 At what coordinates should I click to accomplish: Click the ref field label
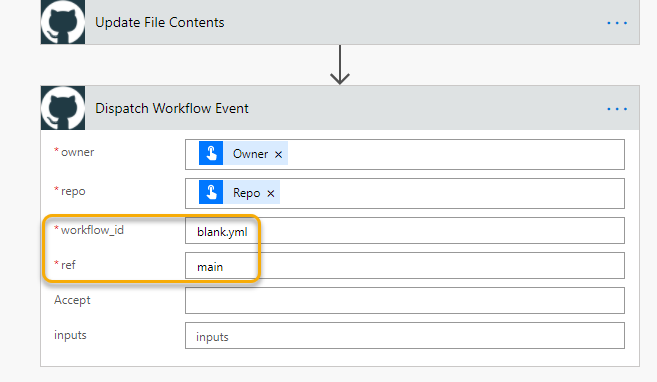pyautogui.click(x=68, y=265)
